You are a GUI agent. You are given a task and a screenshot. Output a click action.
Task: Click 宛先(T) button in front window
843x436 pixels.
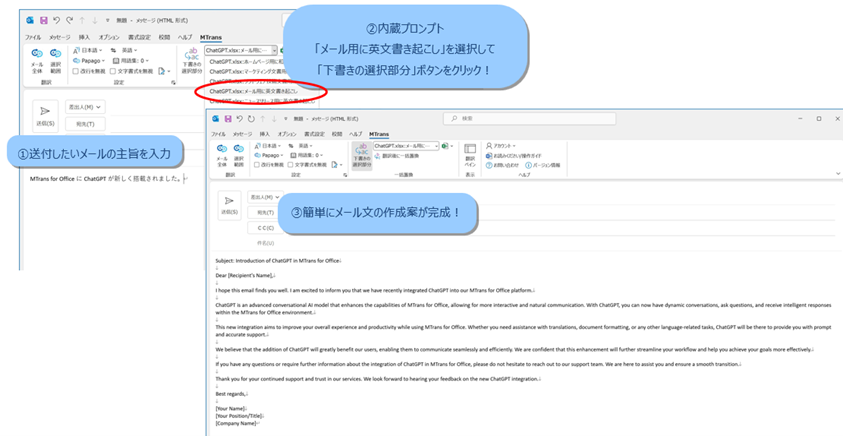point(265,213)
